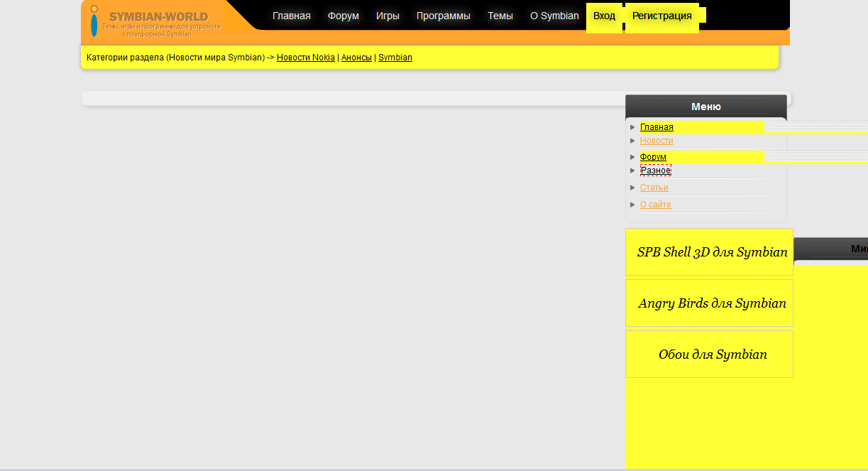Screen dimensions: 868x471
Task: Click the Регистрация button
Action: 661,16
